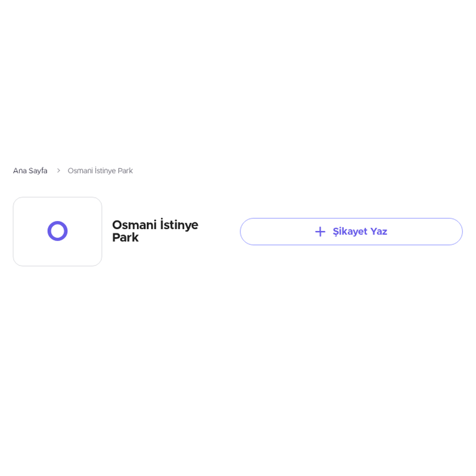The width and height of the screenshot is (476, 476).
Task: Click the purple plus sign
Action: click(x=320, y=232)
